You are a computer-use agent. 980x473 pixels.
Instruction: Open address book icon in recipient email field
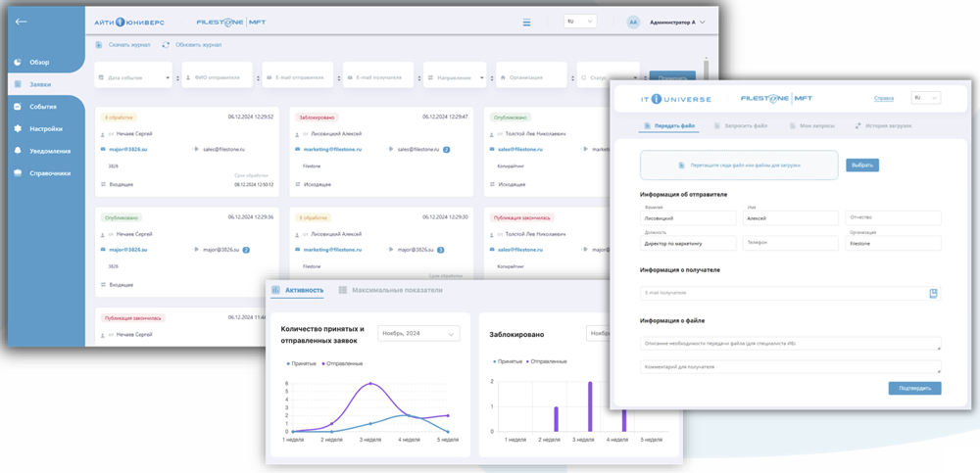pyautogui.click(x=934, y=293)
